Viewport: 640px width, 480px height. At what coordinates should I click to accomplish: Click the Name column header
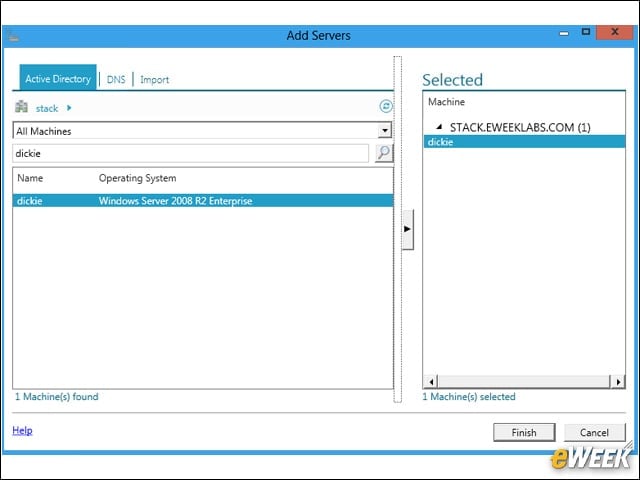[x=30, y=178]
